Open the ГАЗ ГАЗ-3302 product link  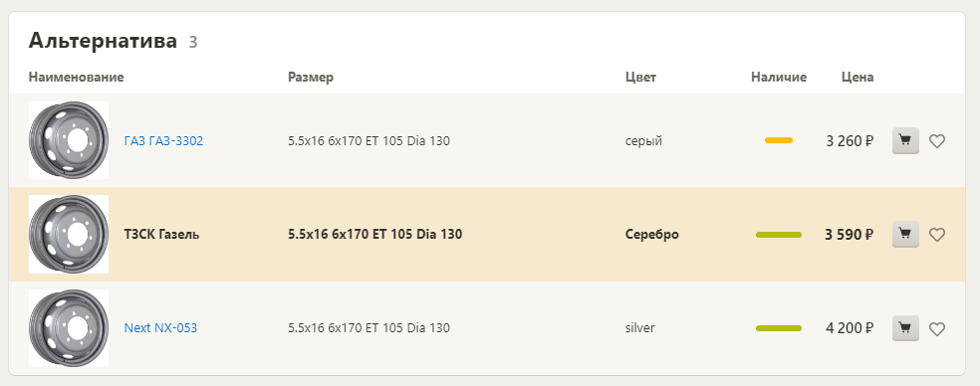click(x=163, y=141)
